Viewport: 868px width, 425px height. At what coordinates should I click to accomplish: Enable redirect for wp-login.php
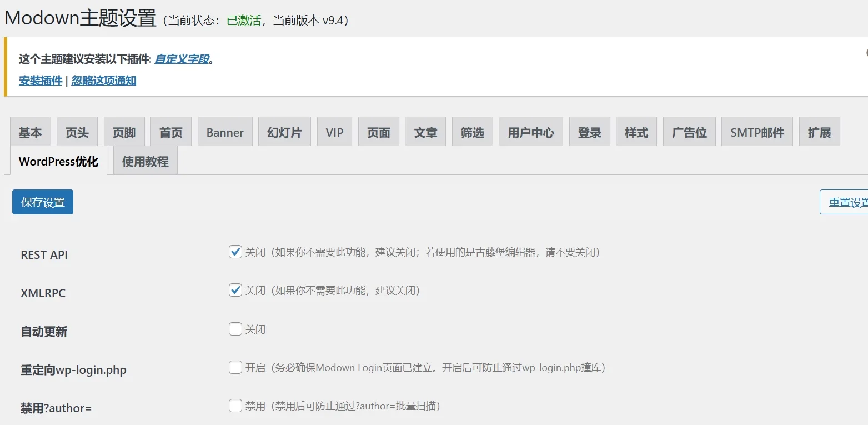[x=234, y=367]
